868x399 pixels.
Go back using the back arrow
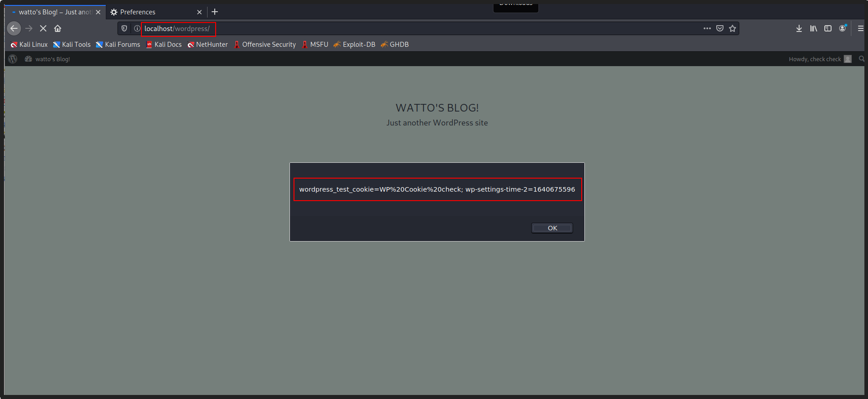[14, 28]
